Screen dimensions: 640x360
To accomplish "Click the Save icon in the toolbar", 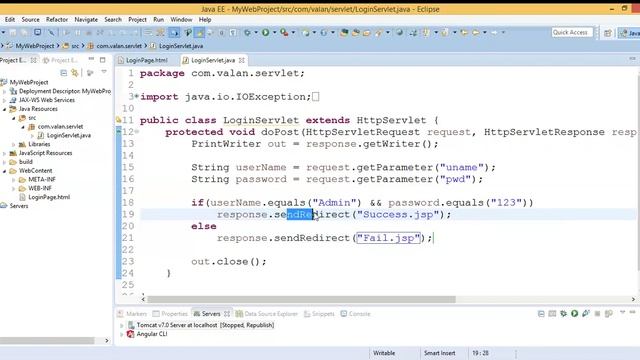I will (x=13, y=32).
